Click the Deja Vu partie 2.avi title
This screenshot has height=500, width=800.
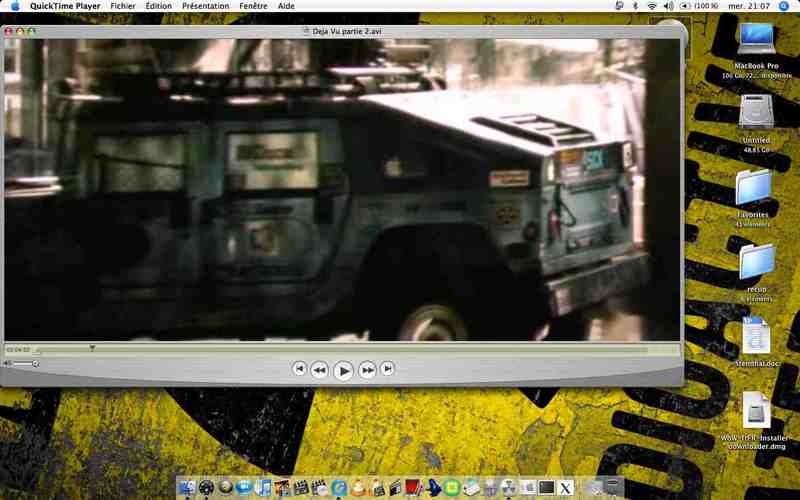click(346, 31)
